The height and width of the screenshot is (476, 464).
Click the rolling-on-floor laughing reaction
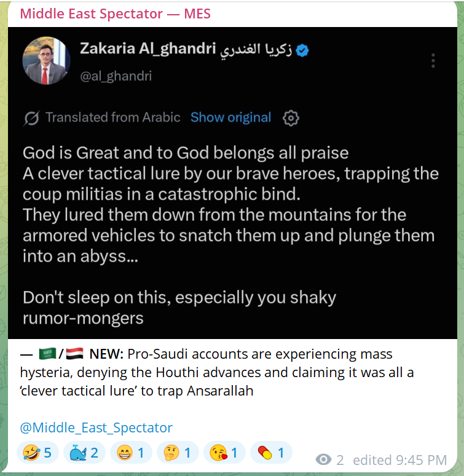(x=37, y=453)
